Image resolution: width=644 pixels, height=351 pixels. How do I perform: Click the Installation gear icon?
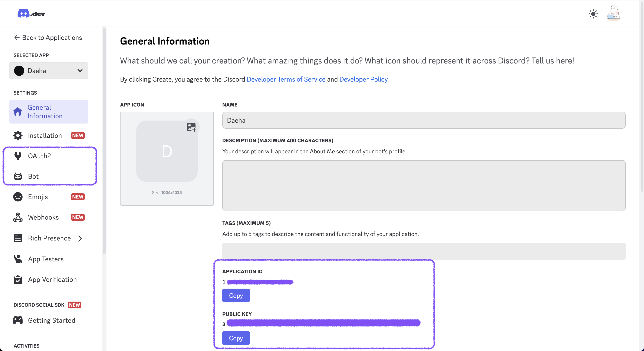[18, 135]
